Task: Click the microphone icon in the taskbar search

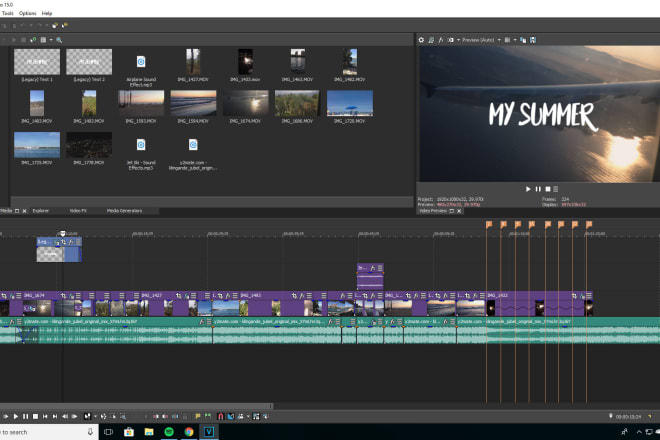Action: [90, 432]
